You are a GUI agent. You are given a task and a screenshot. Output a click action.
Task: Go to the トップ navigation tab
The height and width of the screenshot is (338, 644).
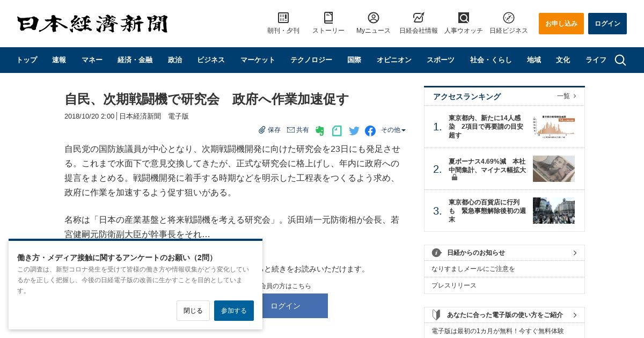click(27, 60)
